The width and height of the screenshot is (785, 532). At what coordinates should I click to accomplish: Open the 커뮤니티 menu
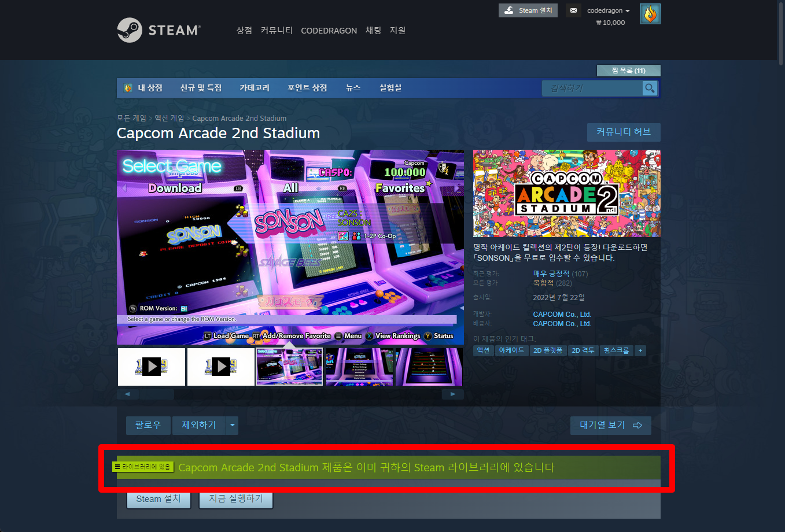tap(277, 30)
